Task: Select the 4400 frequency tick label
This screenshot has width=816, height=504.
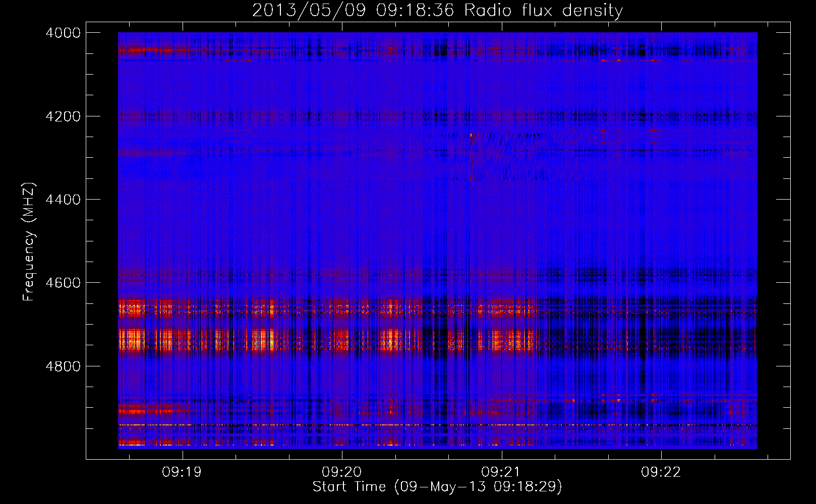Action: [63, 200]
